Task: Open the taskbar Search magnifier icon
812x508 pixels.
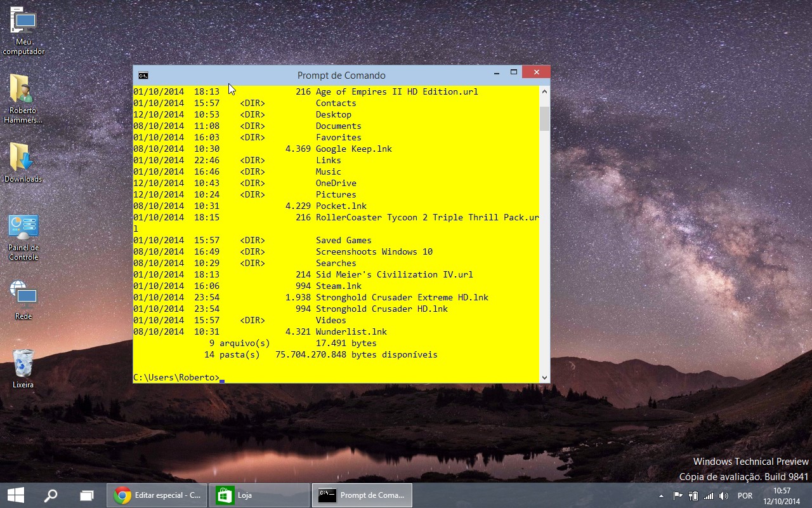Action: [51, 495]
